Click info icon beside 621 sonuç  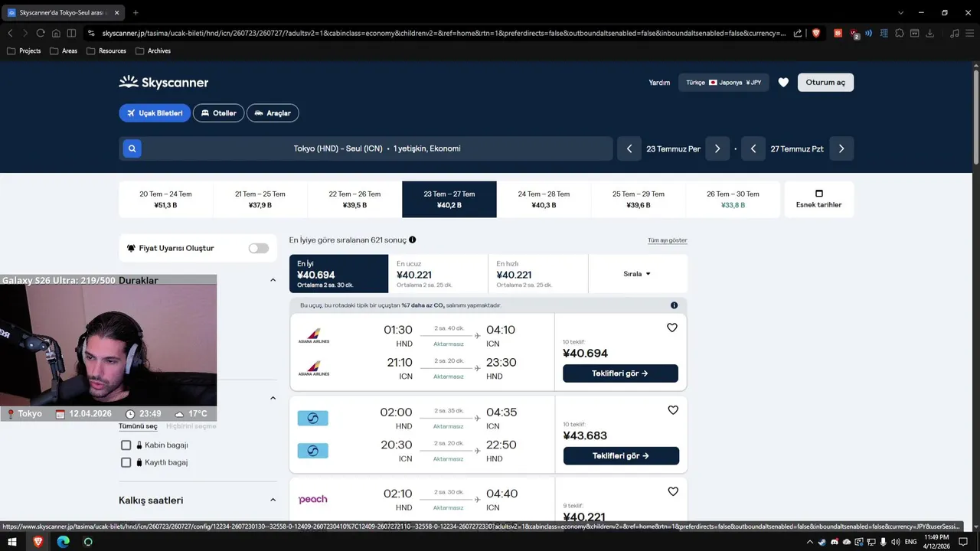click(x=412, y=240)
